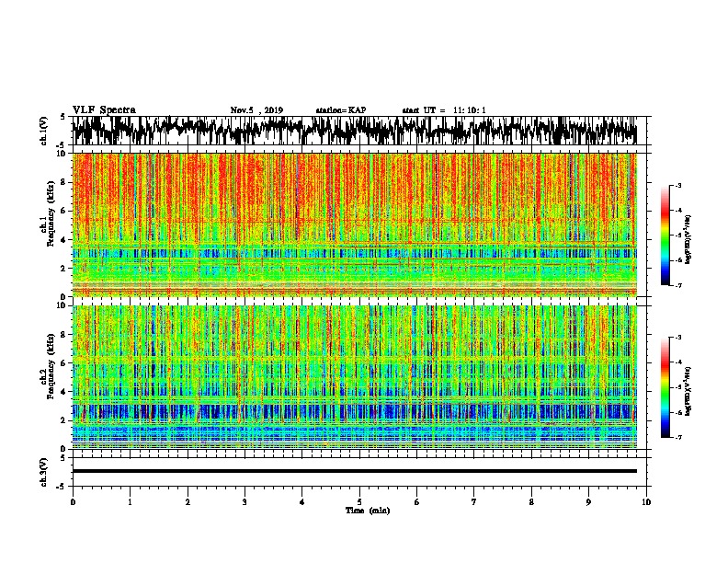Click the ch.2 'Frequency (kHz)' axis label
Screen dimensions: 728x563
tap(51, 365)
